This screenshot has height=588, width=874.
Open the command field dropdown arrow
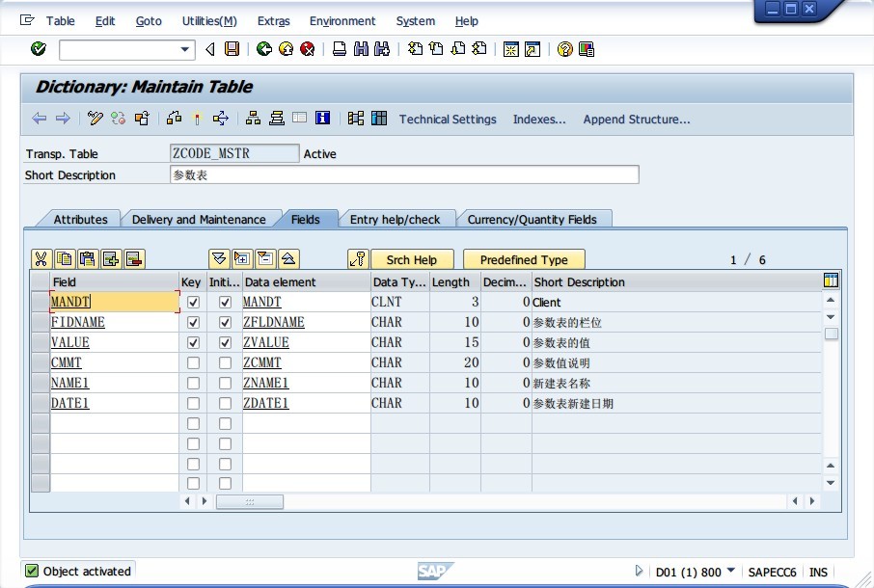(185, 49)
